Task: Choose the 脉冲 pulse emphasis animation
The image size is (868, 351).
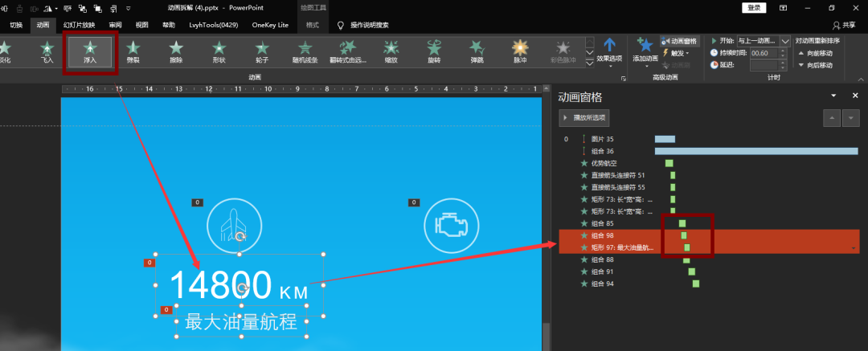Action: point(520,52)
